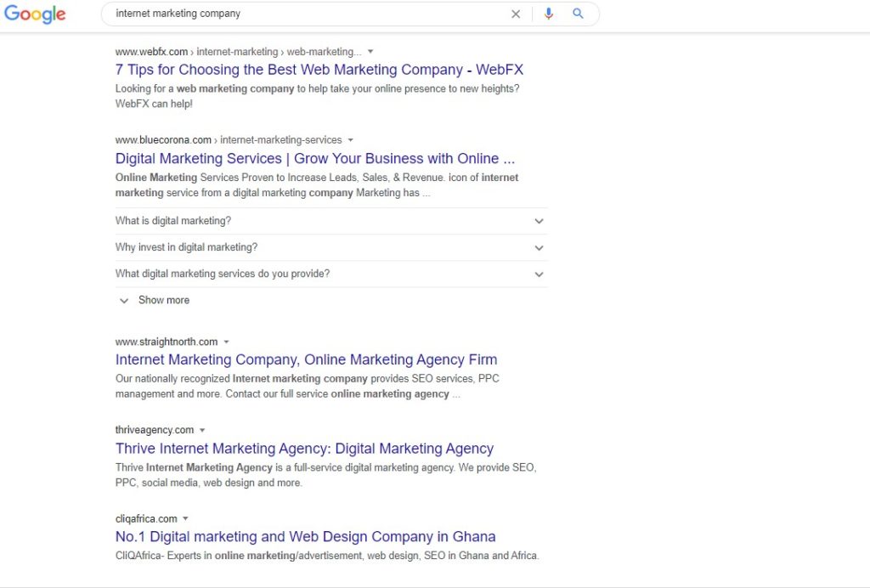Open dropdown arrow next to straightnorth.com URL
Image resolution: width=870 pixels, height=588 pixels.
(226, 342)
